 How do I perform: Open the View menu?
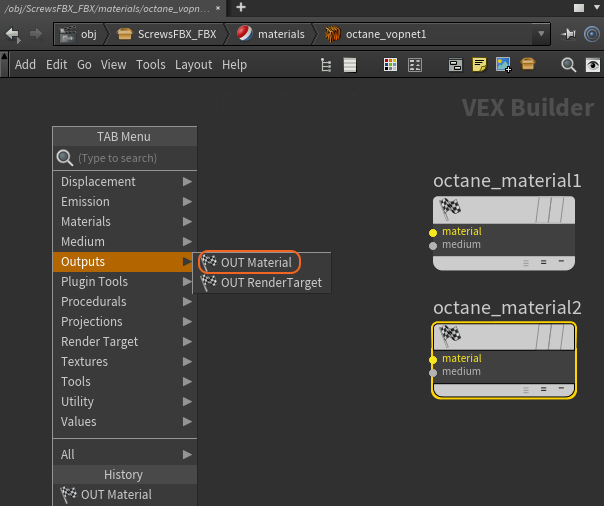tap(114, 65)
